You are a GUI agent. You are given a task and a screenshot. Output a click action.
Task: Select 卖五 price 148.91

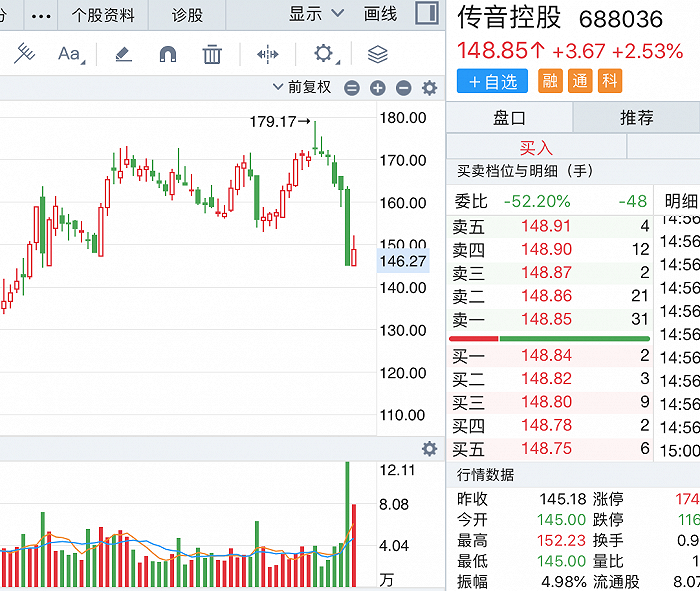point(546,226)
